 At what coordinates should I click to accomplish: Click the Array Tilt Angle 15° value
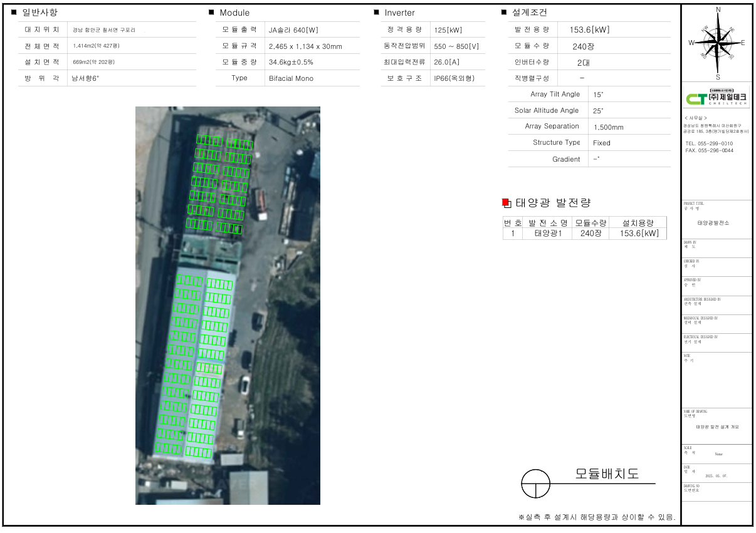coord(598,95)
